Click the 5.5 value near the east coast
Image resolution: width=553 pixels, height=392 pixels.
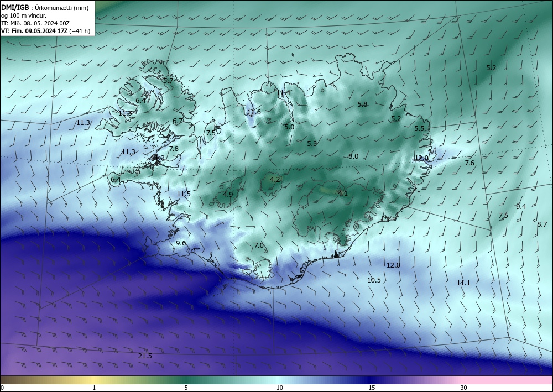[419, 129]
